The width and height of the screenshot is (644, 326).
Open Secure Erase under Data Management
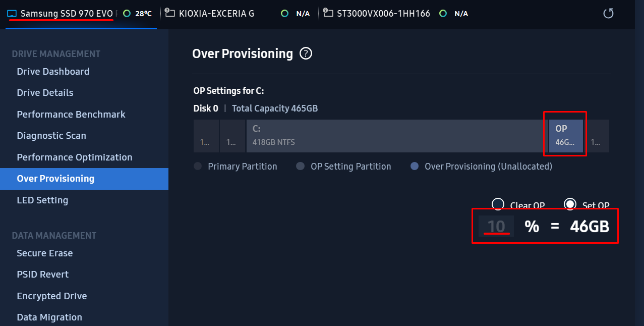pos(45,253)
